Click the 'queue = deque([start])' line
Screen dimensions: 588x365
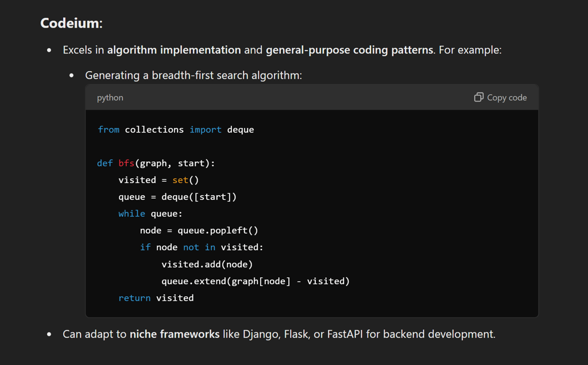pyautogui.click(x=177, y=197)
